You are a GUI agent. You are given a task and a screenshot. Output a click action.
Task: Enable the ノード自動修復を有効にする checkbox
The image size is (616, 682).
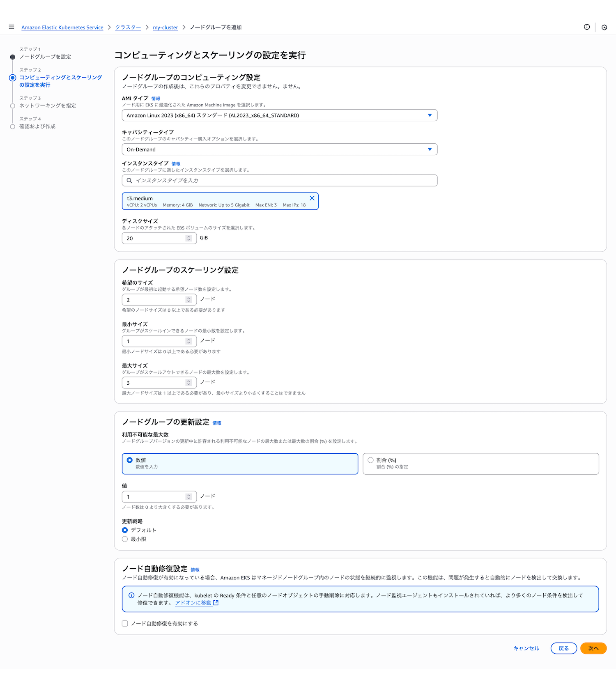click(125, 623)
